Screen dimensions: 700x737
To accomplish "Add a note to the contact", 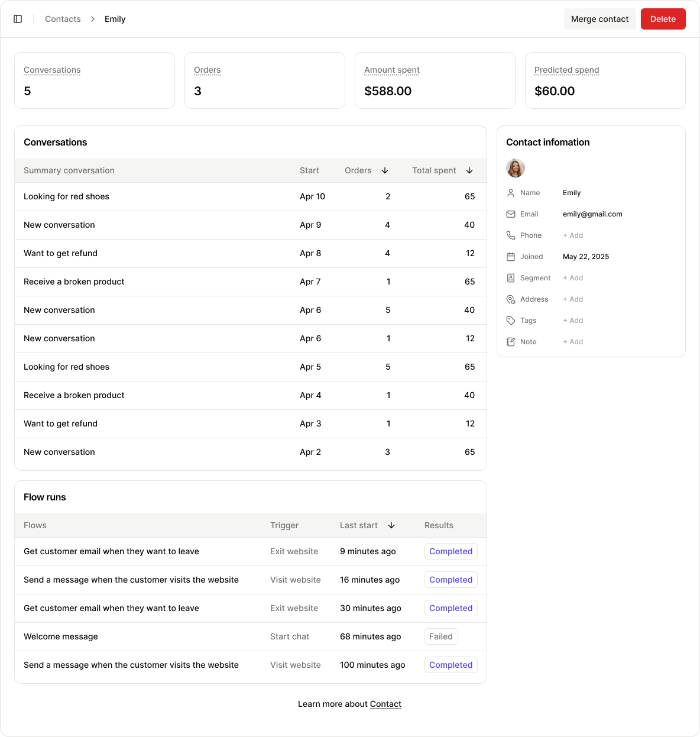I will click(x=573, y=342).
